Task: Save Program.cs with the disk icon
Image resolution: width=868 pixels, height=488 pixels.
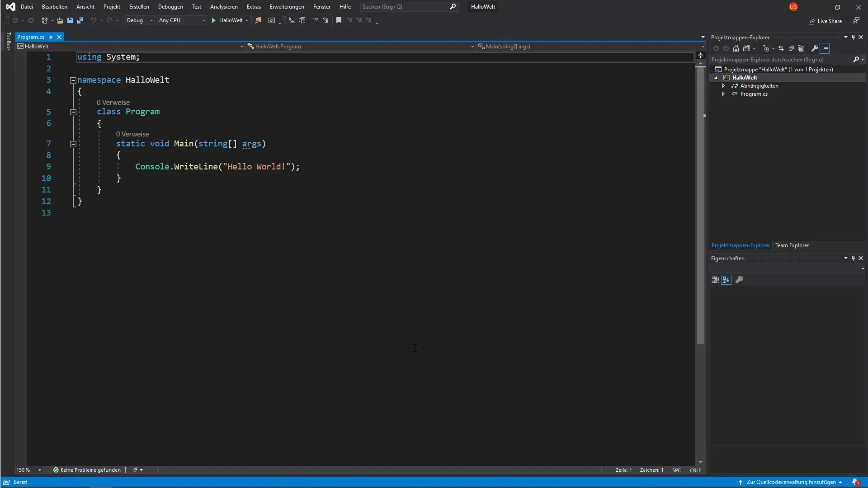Action: [70, 20]
